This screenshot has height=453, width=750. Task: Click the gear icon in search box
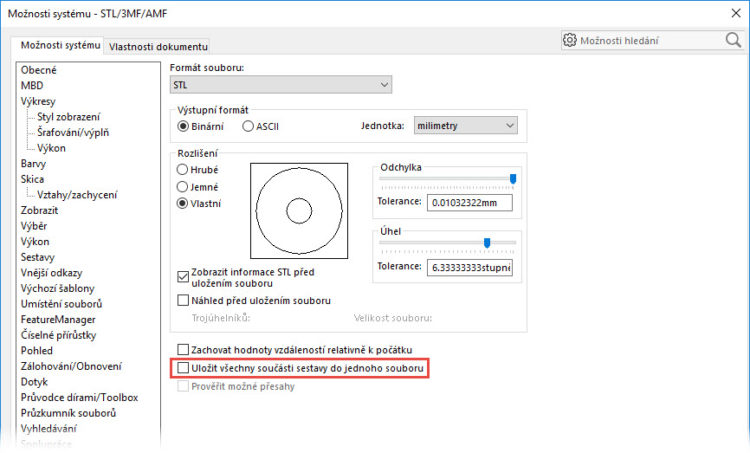tap(570, 41)
